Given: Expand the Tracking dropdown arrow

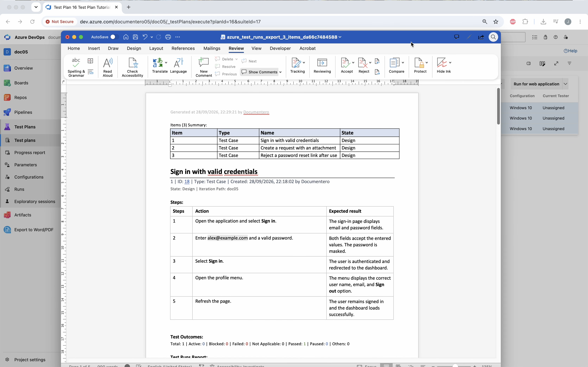Looking at the screenshot, I should pos(304,63).
